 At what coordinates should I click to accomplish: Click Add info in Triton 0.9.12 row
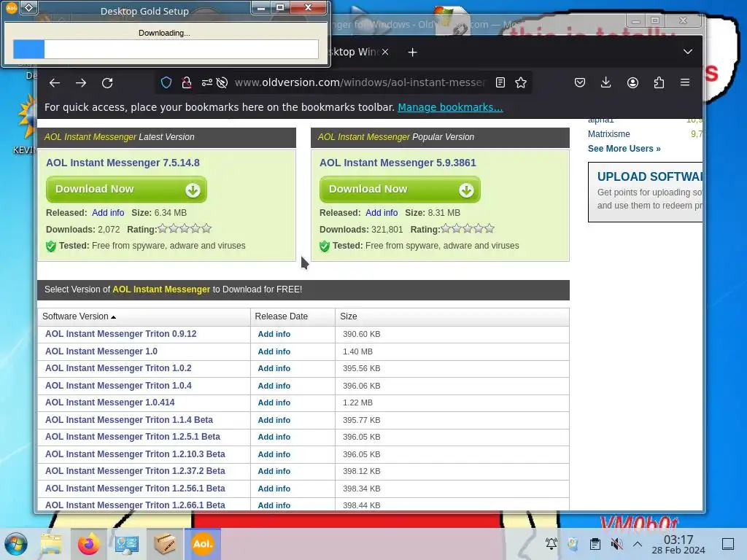(x=274, y=334)
